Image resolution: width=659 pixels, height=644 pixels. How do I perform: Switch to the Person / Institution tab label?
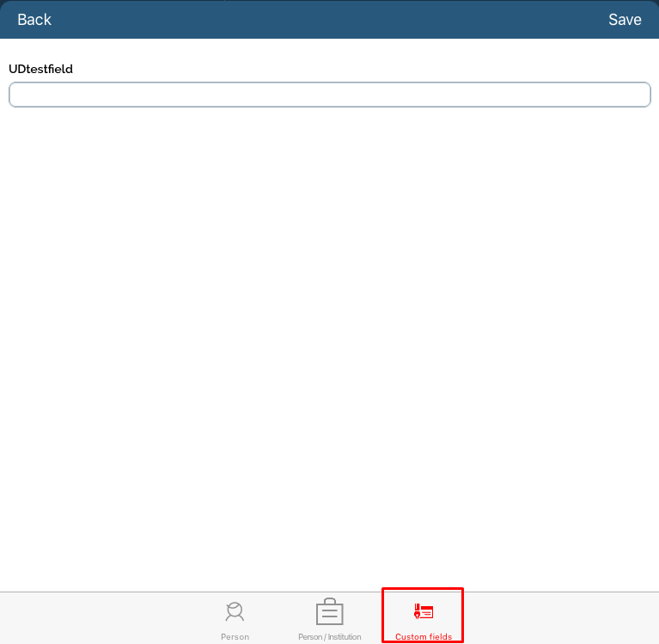tap(329, 637)
